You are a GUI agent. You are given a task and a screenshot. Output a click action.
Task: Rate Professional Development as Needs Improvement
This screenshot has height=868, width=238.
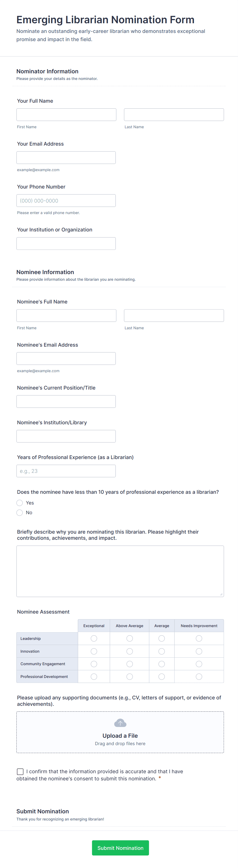pyautogui.click(x=199, y=676)
